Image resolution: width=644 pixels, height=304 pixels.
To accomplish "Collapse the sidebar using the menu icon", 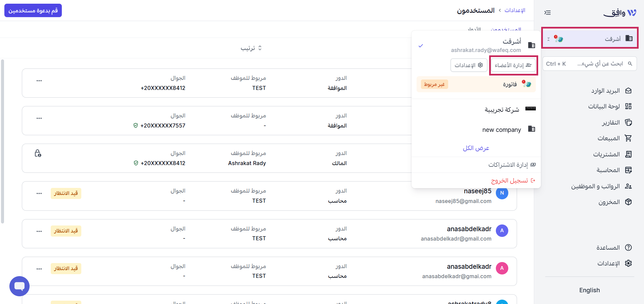I will tap(548, 13).
